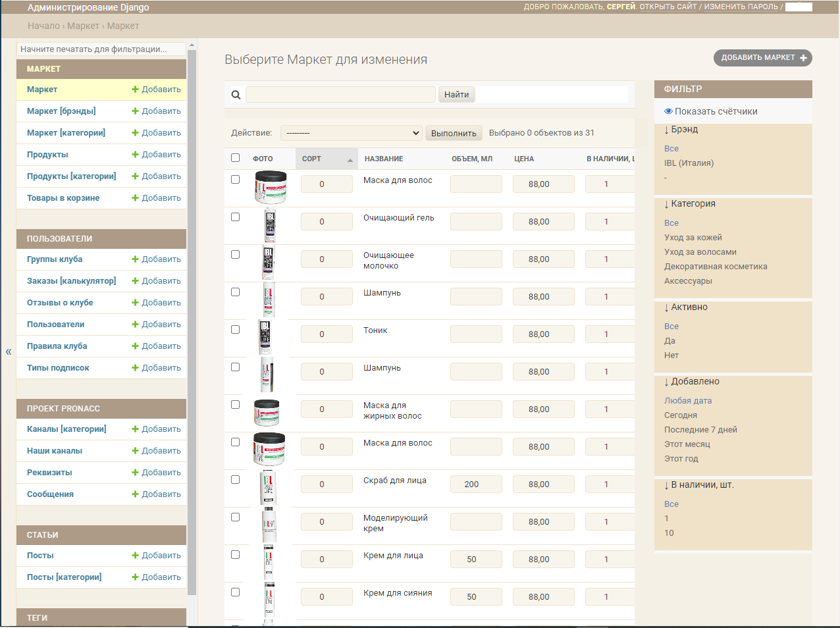
Task: Check the box for Тоник row
Action: coord(235,330)
